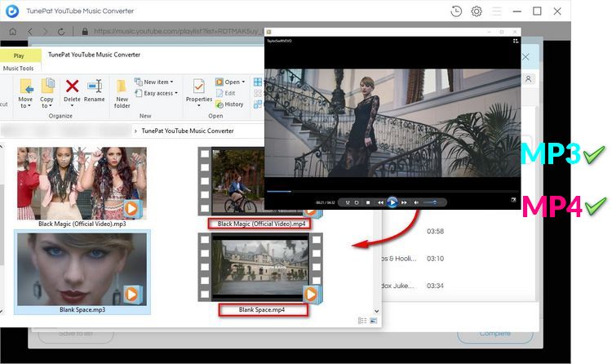Open file History in ribbon
The width and height of the screenshot is (612, 364).
(229, 104)
